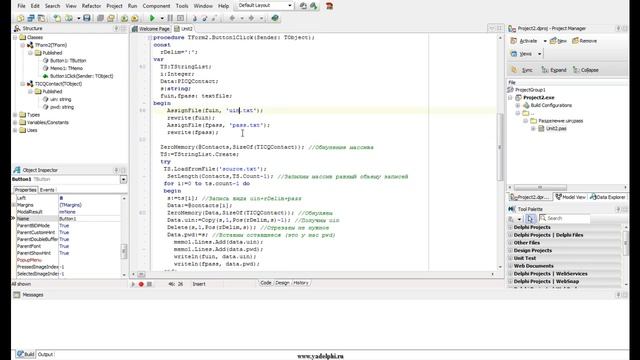Viewport: 640px width, 360px height.
Task: Switch to the Model View tab
Action: click(570, 197)
